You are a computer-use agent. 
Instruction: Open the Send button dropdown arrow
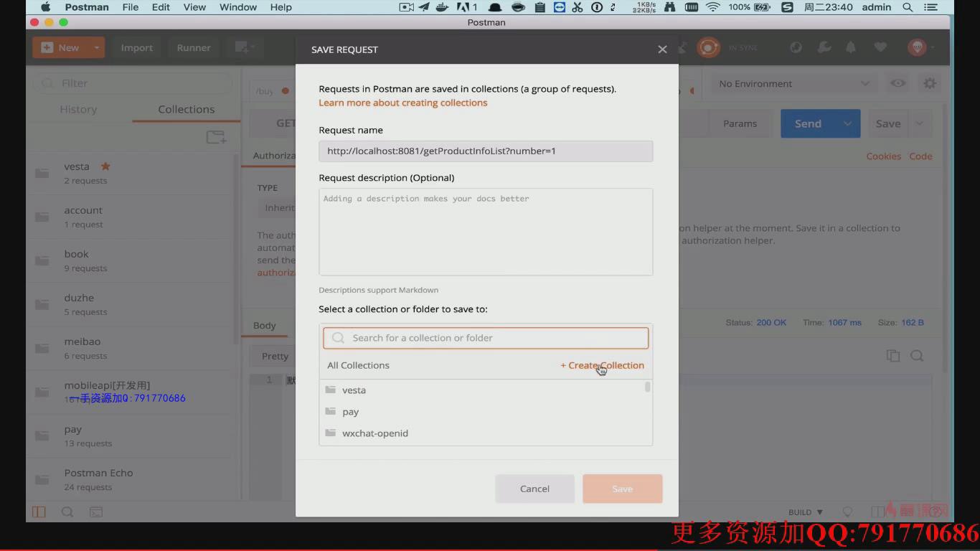click(847, 123)
